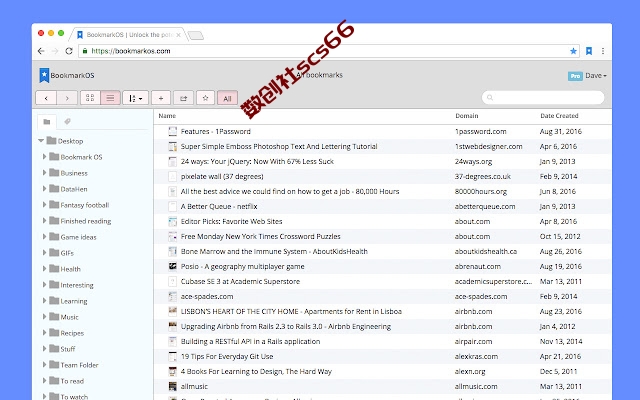Open Chrome's three-dot menu
640x400 pixels.
(603, 51)
